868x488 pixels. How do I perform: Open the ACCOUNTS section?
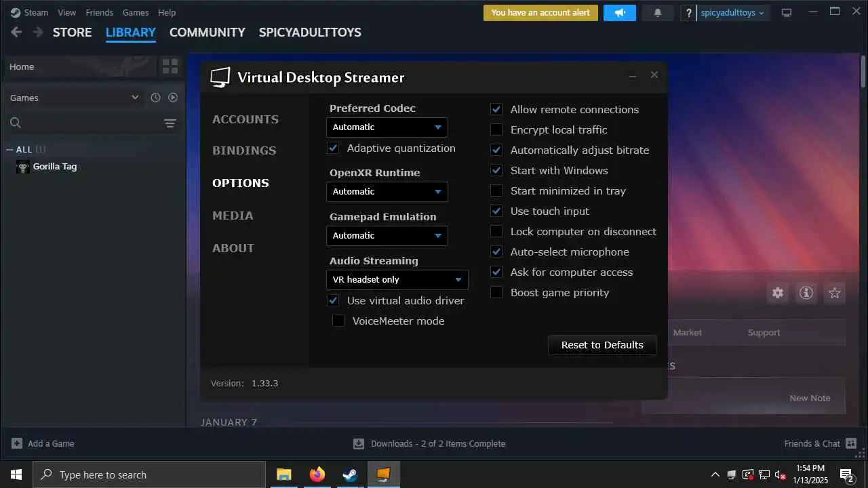(245, 119)
